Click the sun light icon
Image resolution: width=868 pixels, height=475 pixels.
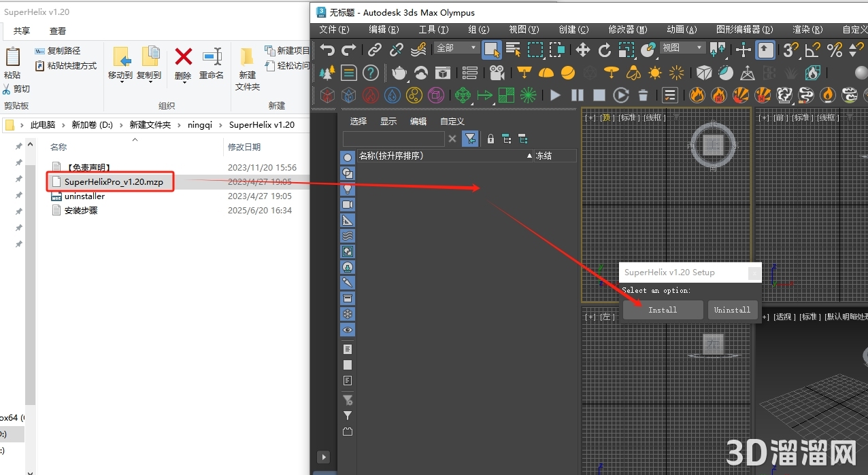point(655,73)
